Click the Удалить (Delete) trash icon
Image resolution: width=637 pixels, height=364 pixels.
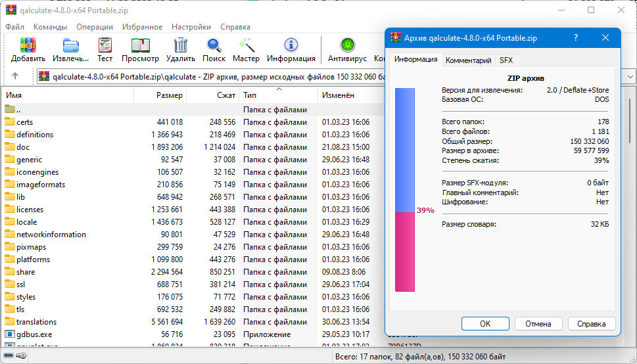180,45
